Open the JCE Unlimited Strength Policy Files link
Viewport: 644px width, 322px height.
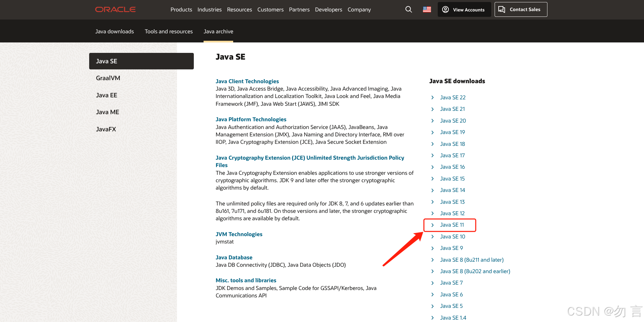(310, 161)
